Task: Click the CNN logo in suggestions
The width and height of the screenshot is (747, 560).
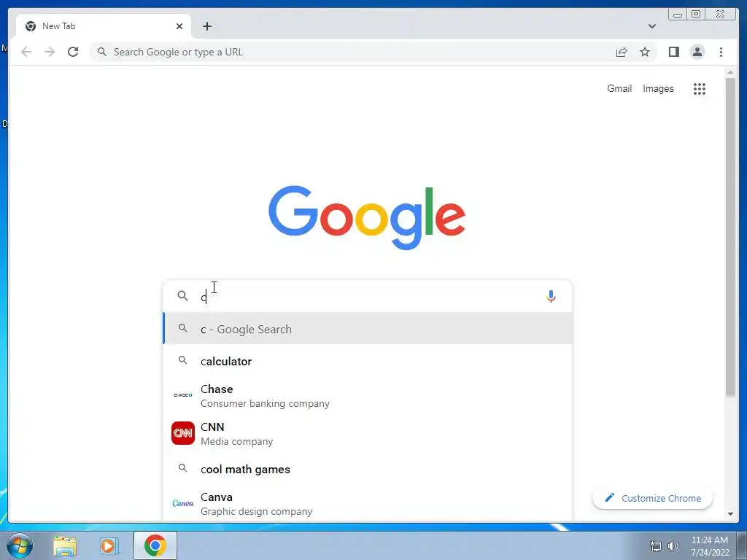Action: coord(183,433)
